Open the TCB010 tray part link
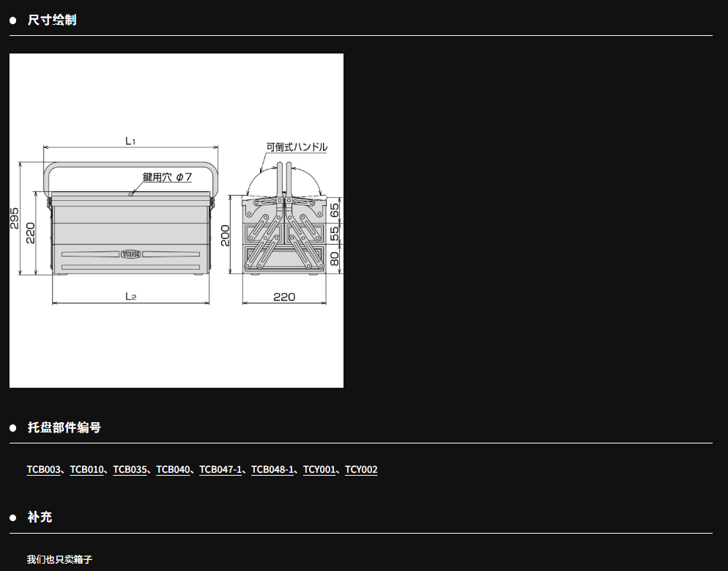Image resolution: width=728 pixels, height=571 pixels. (x=87, y=470)
